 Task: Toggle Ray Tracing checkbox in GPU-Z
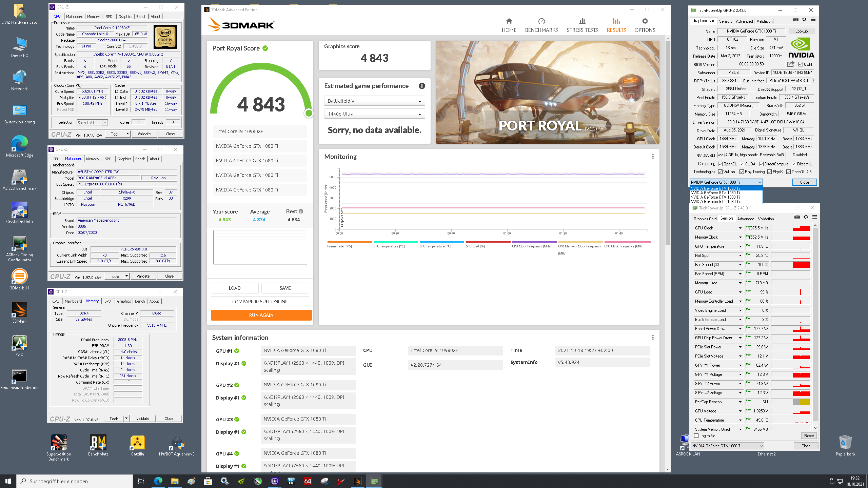(x=742, y=172)
